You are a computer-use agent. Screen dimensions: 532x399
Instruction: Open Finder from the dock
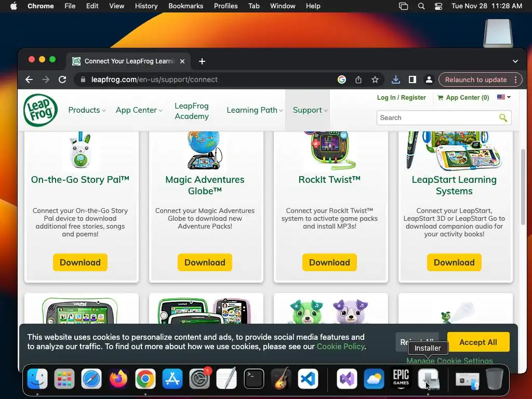pos(37,378)
